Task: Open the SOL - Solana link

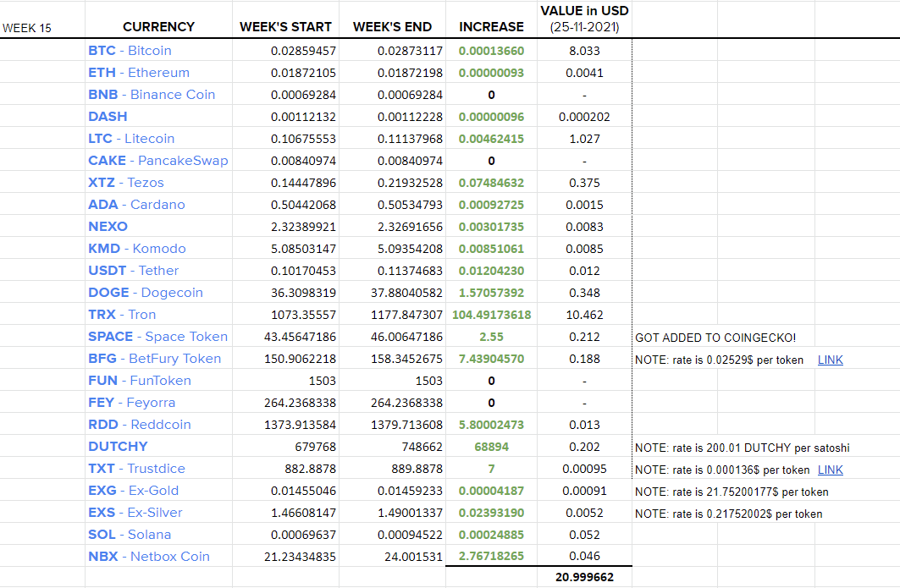Action: point(130,535)
